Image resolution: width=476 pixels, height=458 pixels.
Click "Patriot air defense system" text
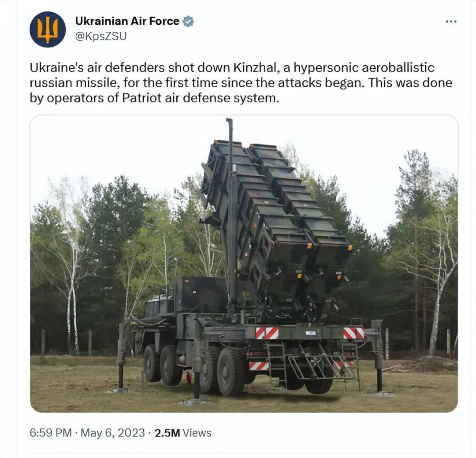201,98
